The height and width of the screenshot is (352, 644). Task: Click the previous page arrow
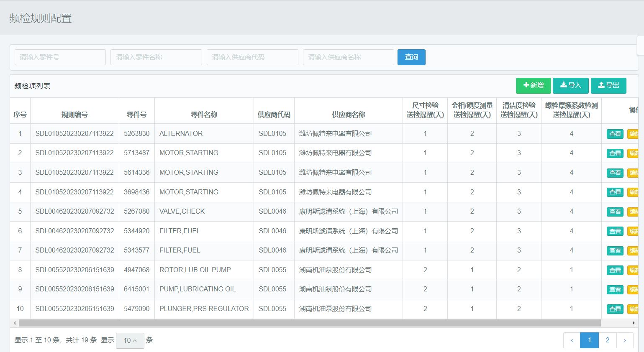(572, 340)
